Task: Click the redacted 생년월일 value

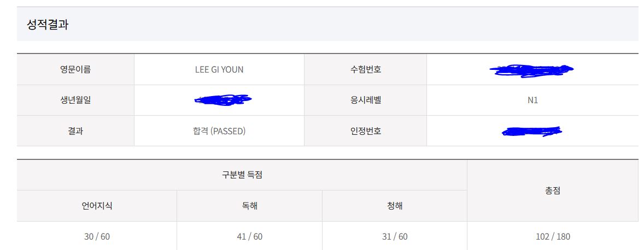Action: click(223, 100)
